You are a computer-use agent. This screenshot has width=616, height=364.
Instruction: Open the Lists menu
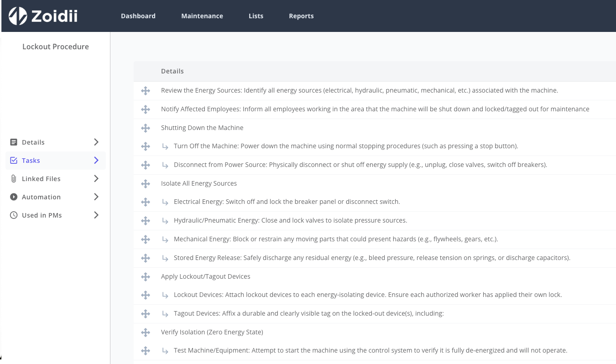coord(256,16)
